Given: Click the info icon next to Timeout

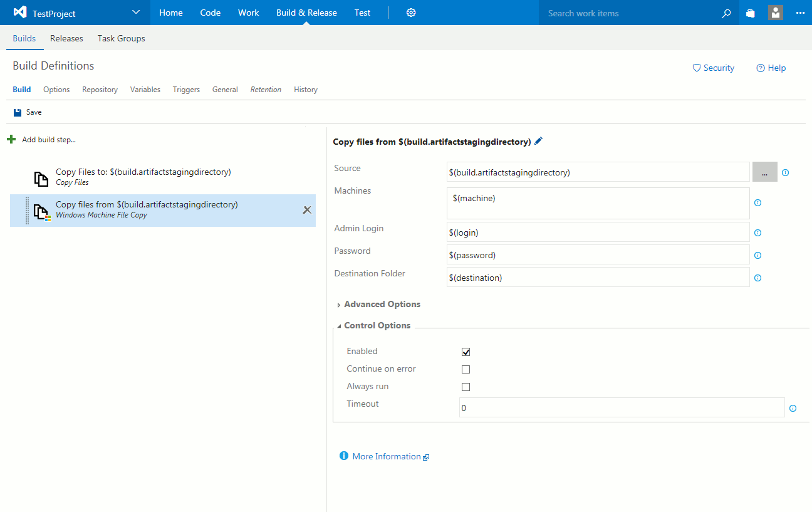Looking at the screenshot, I should [793, 408].
